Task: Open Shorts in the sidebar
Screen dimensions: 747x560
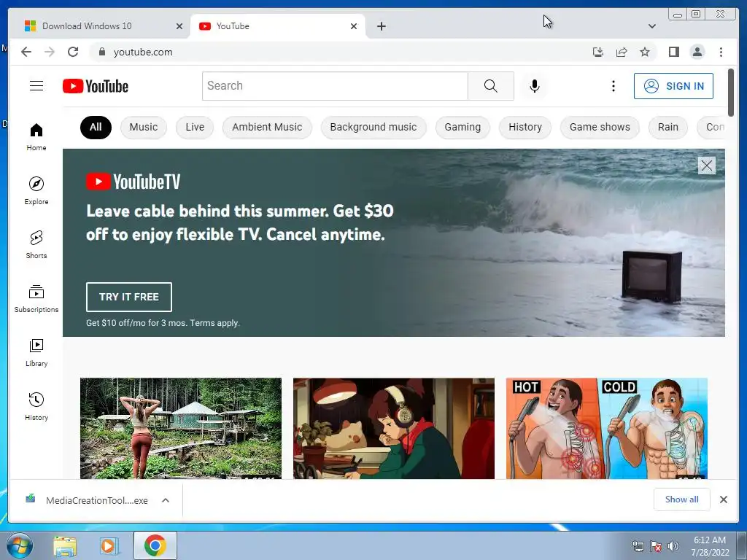Action: click(x=36, y=245)
